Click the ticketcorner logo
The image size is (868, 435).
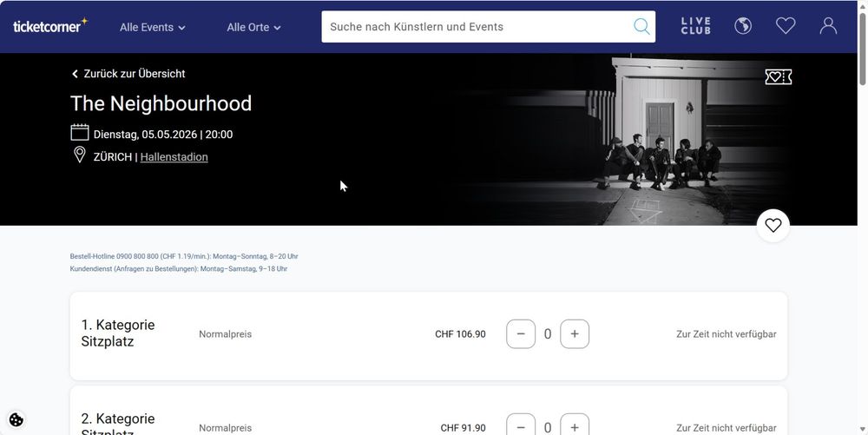50,26
